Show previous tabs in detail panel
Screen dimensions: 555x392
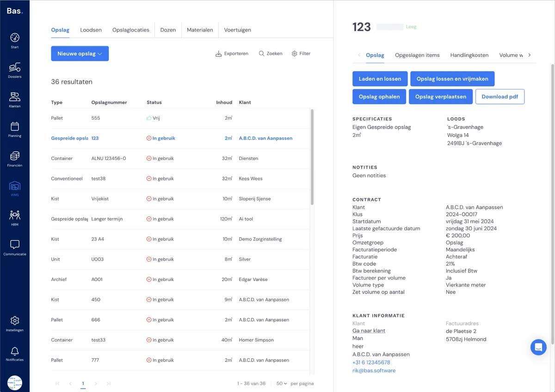[359, 55]
